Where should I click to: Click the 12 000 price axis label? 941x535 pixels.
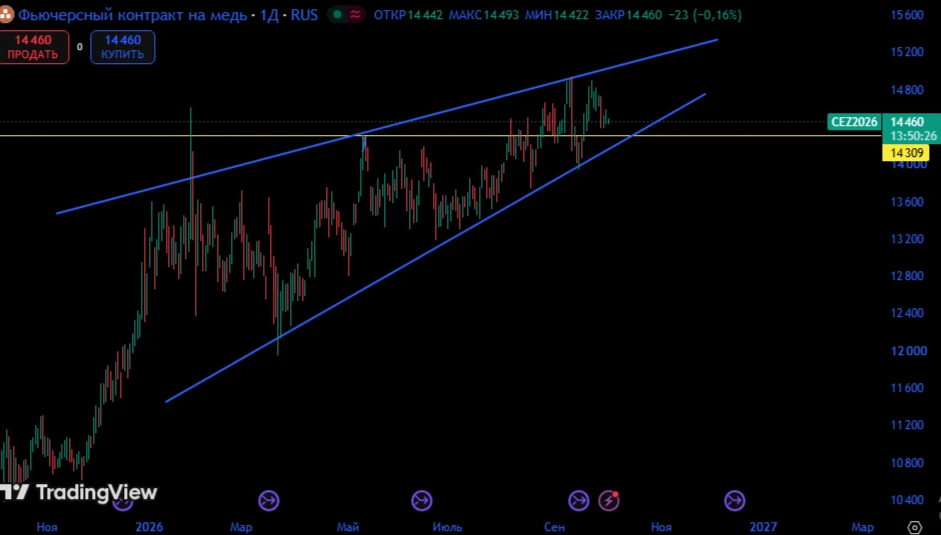pos(909,351)
